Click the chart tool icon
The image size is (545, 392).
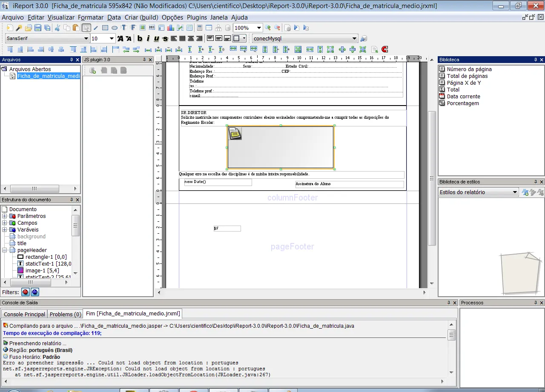pos(171,28)
